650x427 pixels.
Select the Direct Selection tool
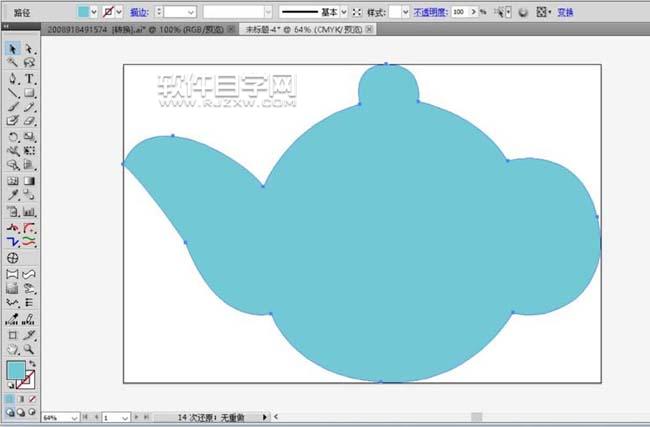[x=29, y=49]
